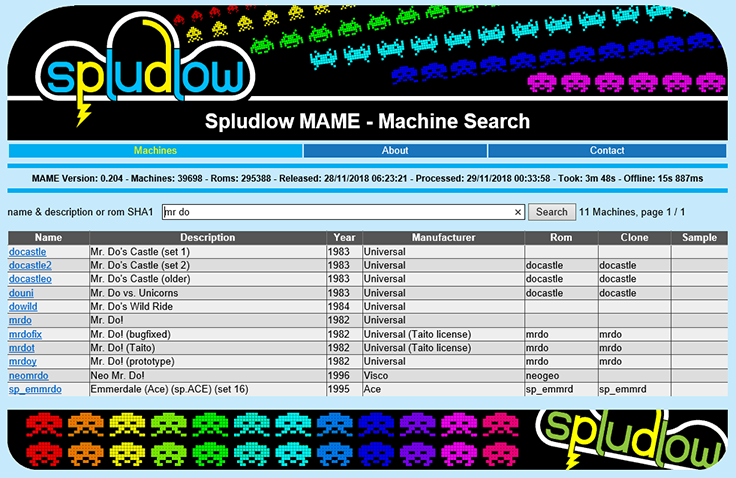Click year 1984 in dowild row
Screen dimensions: 736x478
coord(338,307)
